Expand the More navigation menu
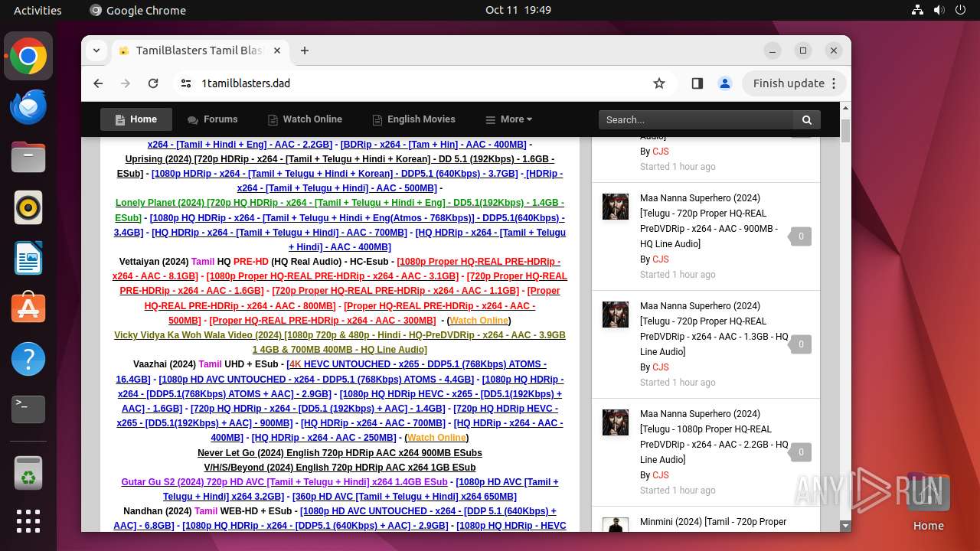 pyautogui.click(x=509, y=119)
